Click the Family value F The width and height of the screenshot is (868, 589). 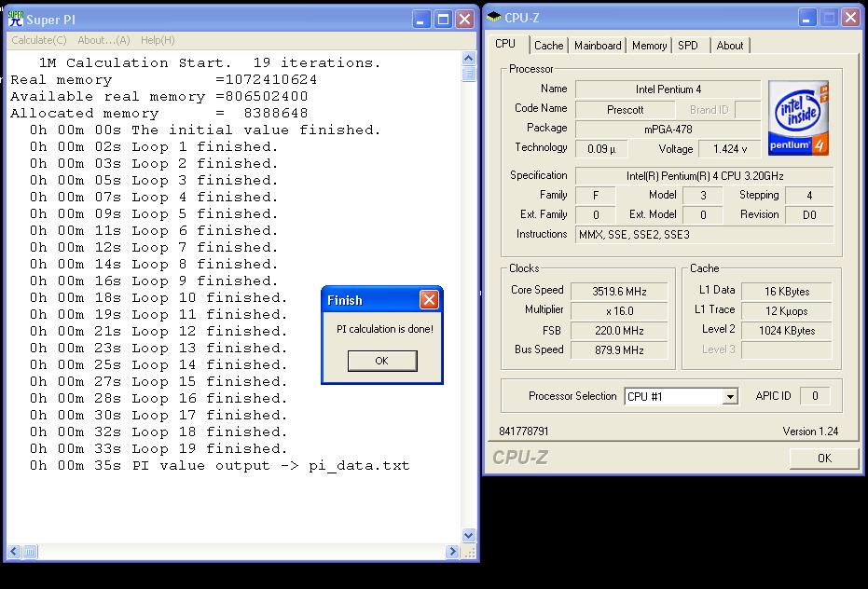click(x=596, y=196)
